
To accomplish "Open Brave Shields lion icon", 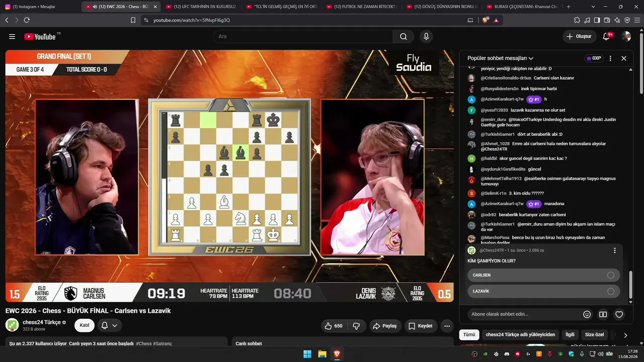I will 486,20.
